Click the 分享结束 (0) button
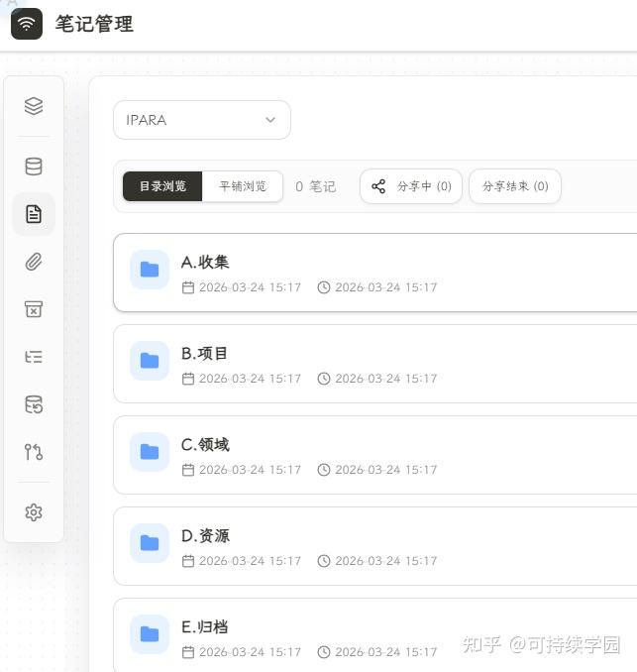This screenshot has height=672, width=637. [x=515, y=186]
